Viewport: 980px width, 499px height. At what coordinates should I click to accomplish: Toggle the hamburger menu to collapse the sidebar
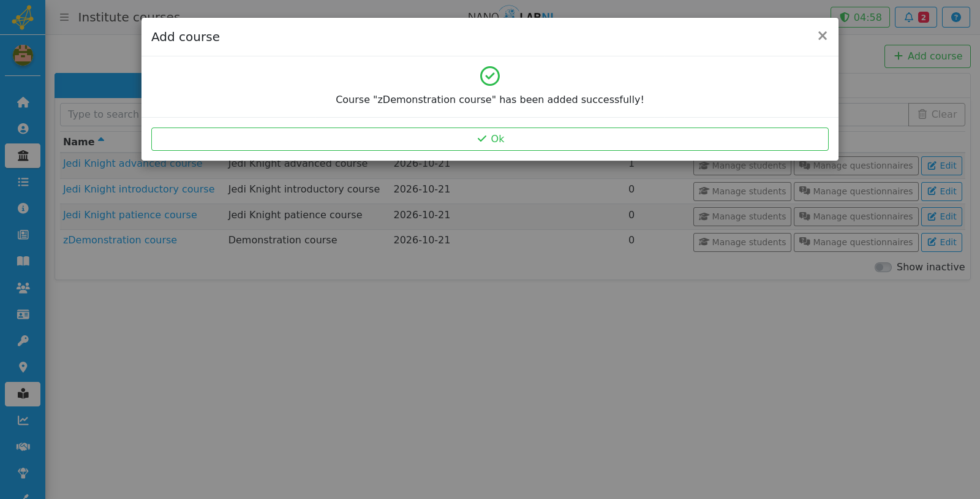coord(64,17)
